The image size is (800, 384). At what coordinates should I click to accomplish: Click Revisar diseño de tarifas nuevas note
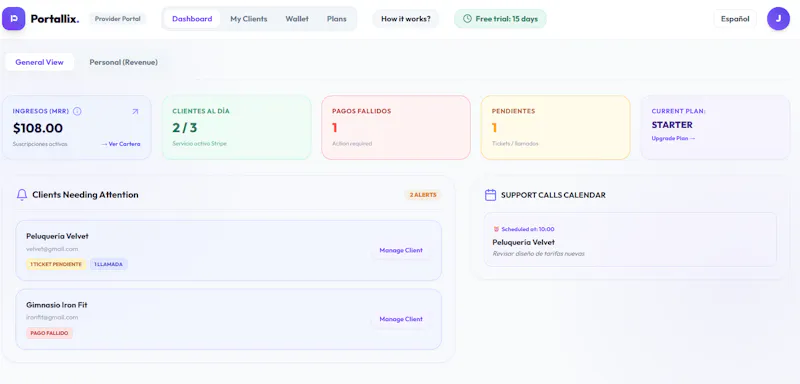tap(538, 253)
